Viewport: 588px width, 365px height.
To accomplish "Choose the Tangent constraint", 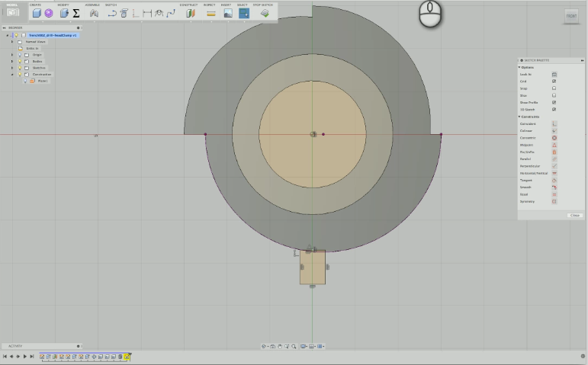I will pyautogui.click(x=554, y=181).
